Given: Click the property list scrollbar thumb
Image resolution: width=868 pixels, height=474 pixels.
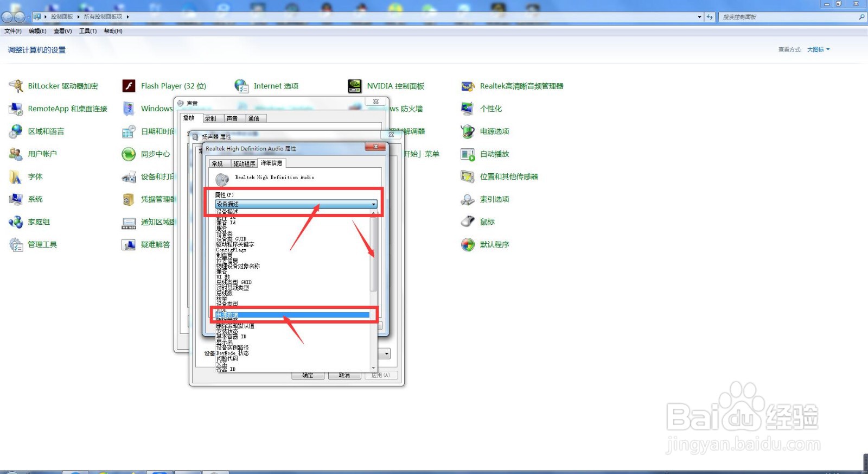Looking at the screenshot, I should pos(373,254).
